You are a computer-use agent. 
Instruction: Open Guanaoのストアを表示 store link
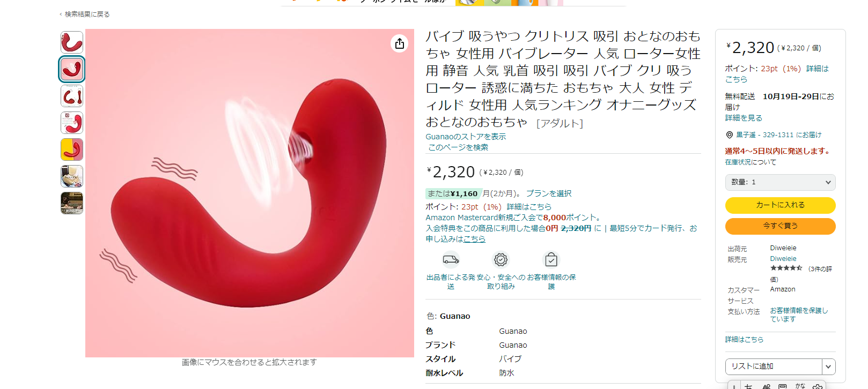click(466, 137)
